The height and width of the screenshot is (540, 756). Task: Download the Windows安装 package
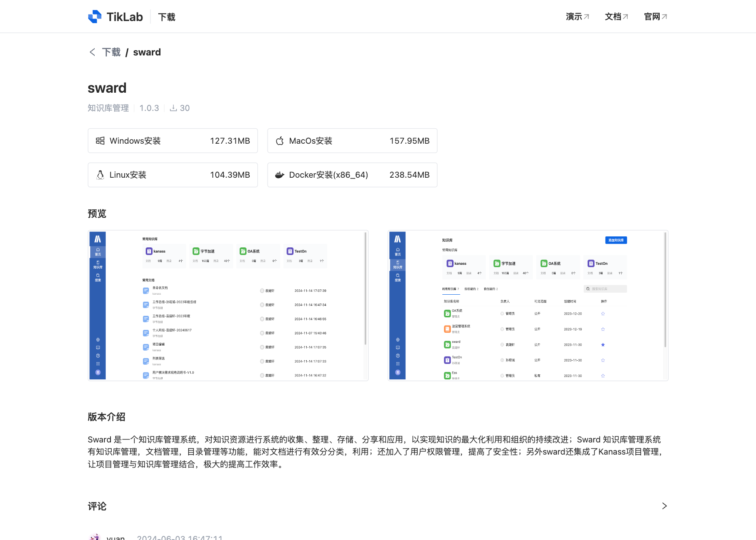tap(173, 140)
